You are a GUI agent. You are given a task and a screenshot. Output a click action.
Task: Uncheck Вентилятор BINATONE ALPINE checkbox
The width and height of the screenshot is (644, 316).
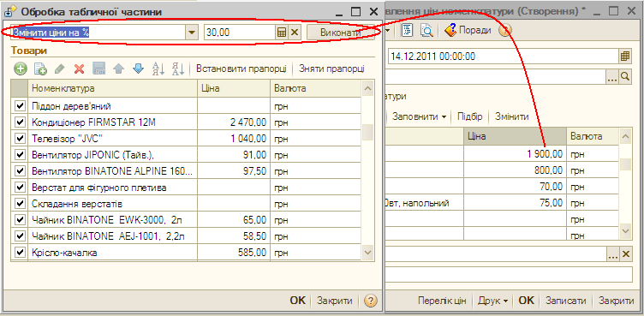point(20,171)
